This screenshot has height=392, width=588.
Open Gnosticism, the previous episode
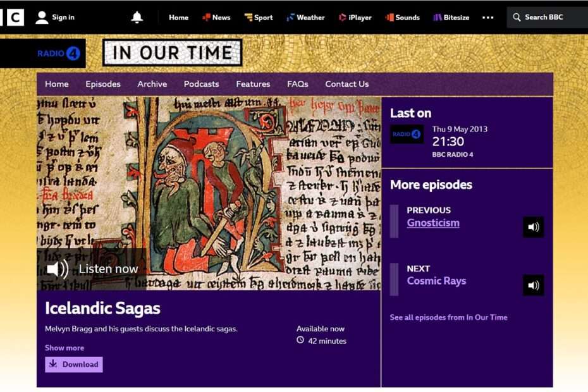tap(433, 223)
